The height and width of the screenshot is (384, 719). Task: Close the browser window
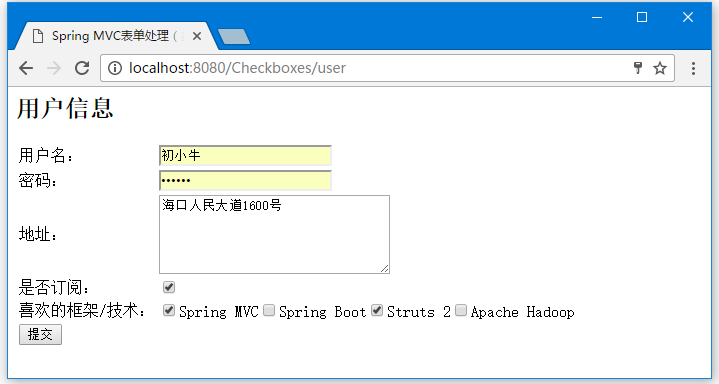coord(688,17)
